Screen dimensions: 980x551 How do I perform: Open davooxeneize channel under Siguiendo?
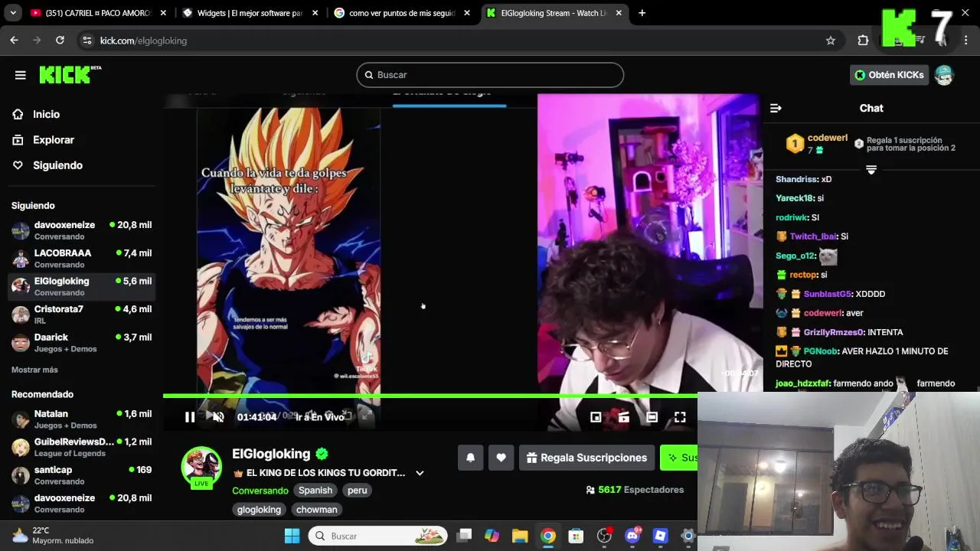(81, 230)
